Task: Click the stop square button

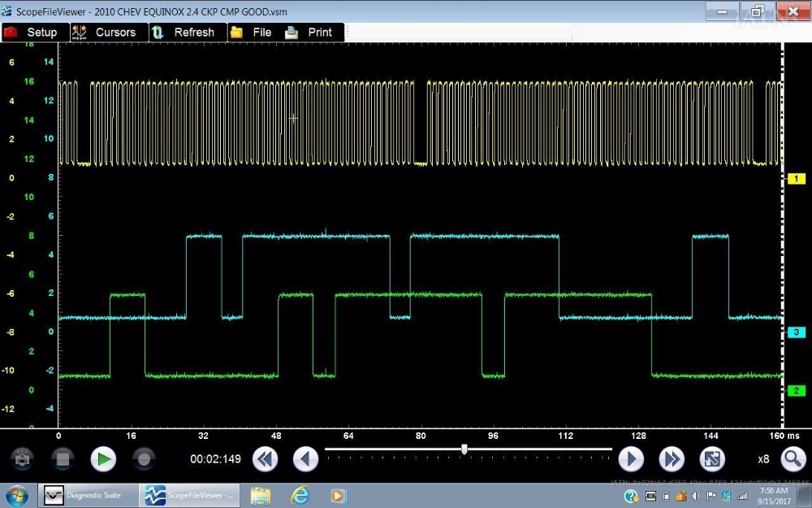Action: pyautogui.click(x=63, y=459)
